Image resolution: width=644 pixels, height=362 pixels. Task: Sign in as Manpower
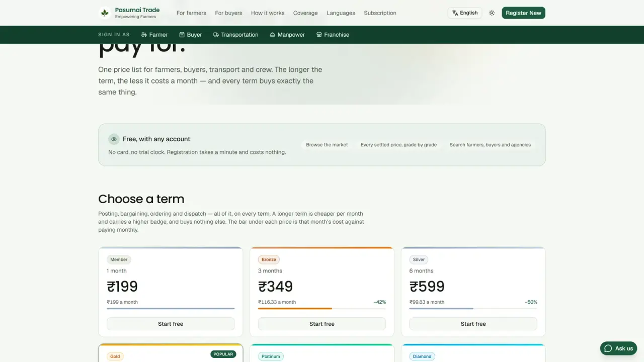coord(287,35)
